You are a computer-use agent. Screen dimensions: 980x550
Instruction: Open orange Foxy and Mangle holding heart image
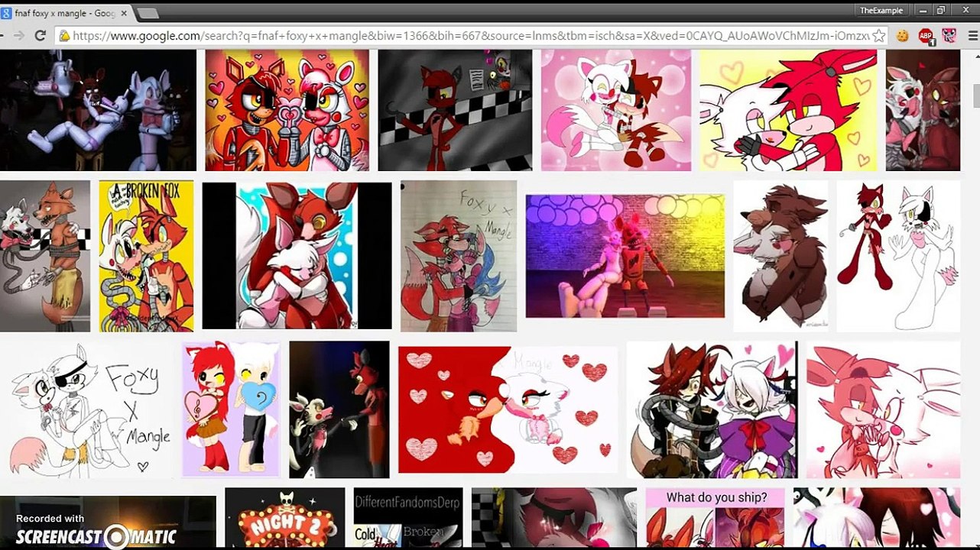[x=287, y=111]
